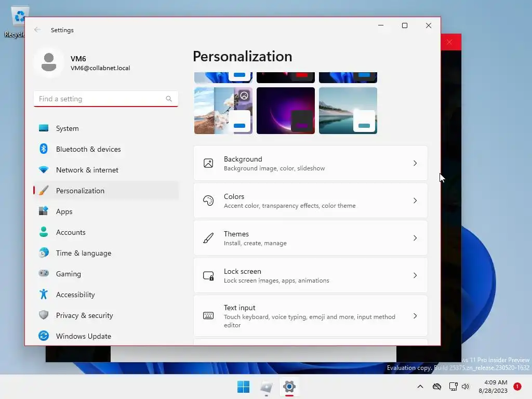
Task: Click the back arrow in Settings
Action: point(37,30)
